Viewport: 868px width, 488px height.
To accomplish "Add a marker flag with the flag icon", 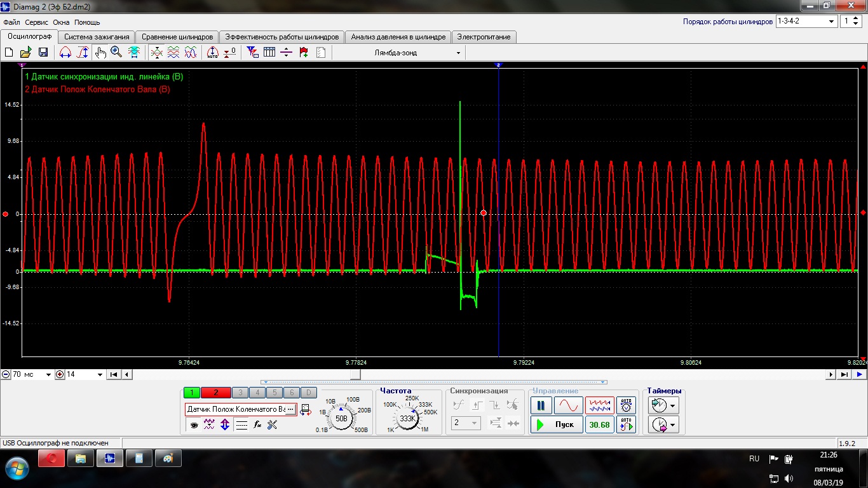I will [304, 52].
